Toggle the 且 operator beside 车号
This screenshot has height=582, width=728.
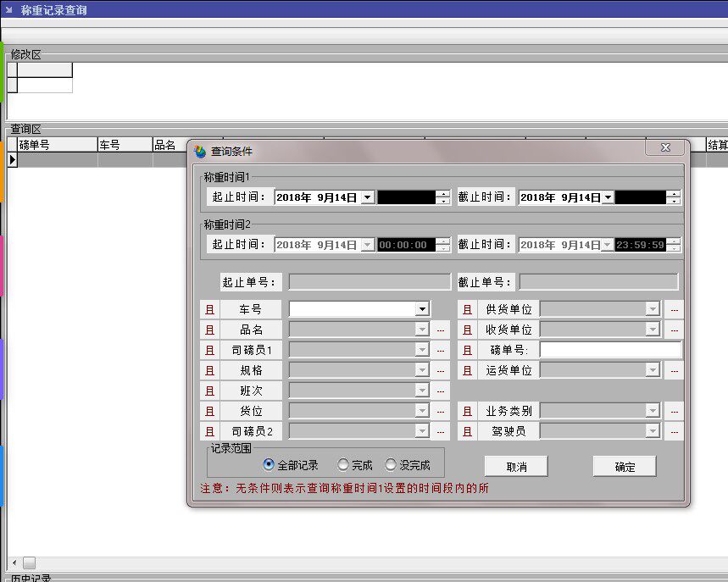209,309
